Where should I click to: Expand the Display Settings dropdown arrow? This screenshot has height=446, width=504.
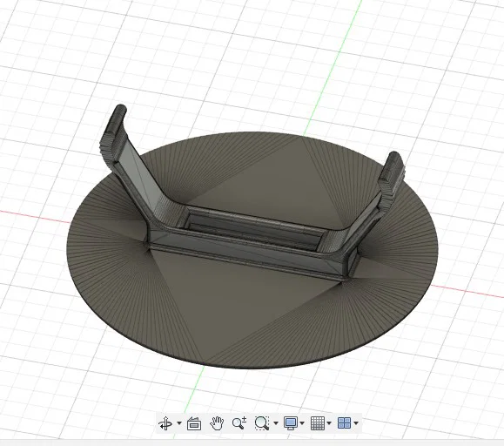[302, 423]
